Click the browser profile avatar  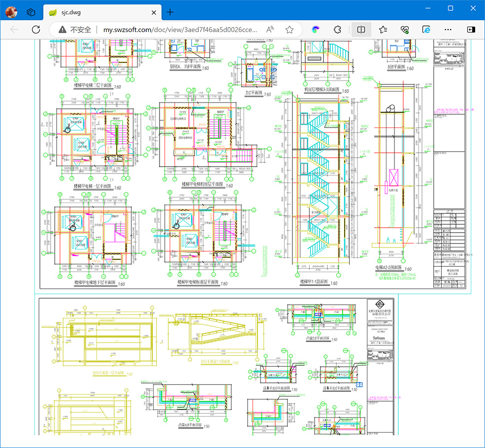[11, 12]
